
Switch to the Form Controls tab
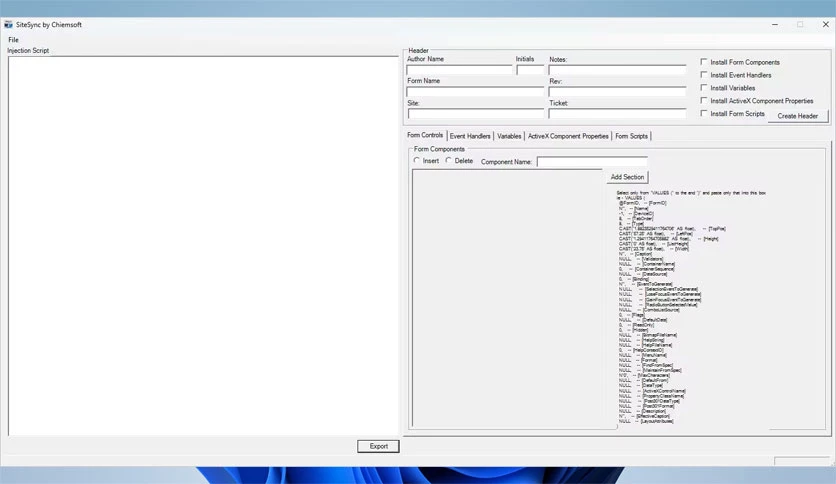[x=425, y=135]
